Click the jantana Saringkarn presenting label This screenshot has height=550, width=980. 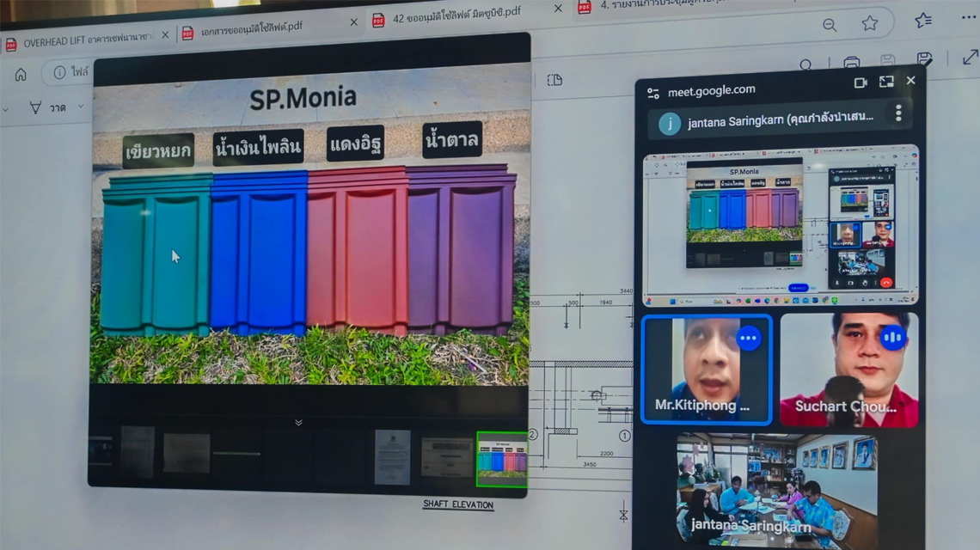point(780,119)
